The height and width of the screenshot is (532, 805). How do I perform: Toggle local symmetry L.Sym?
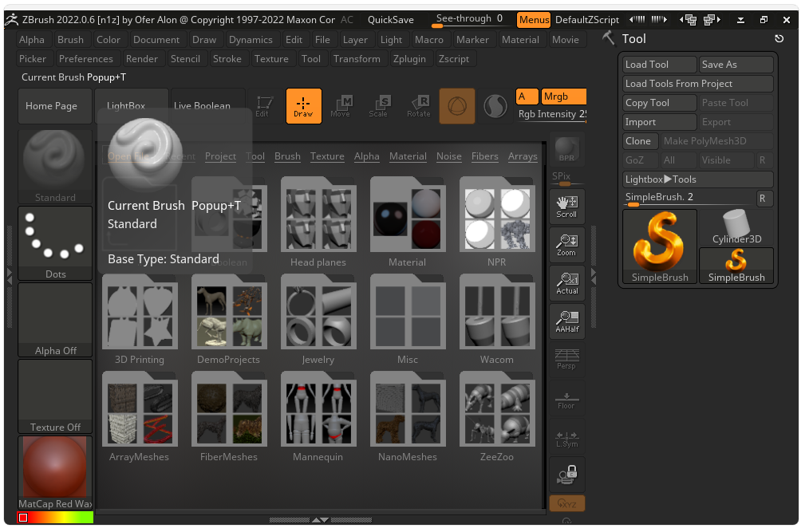coord(566,438)
